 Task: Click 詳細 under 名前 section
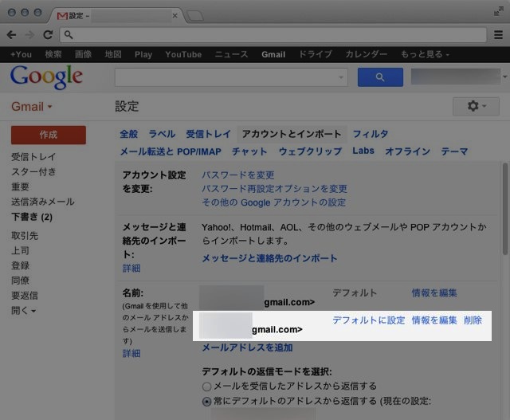[131, 353]
